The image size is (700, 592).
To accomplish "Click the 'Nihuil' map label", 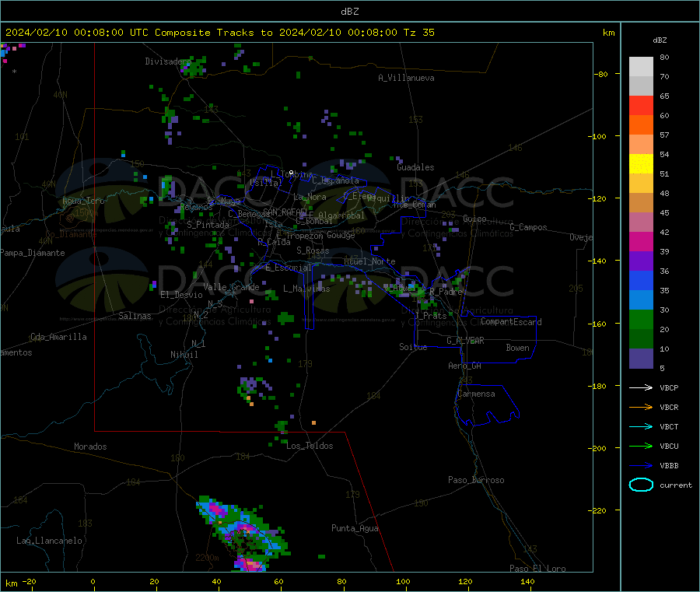I will [184, 355].
